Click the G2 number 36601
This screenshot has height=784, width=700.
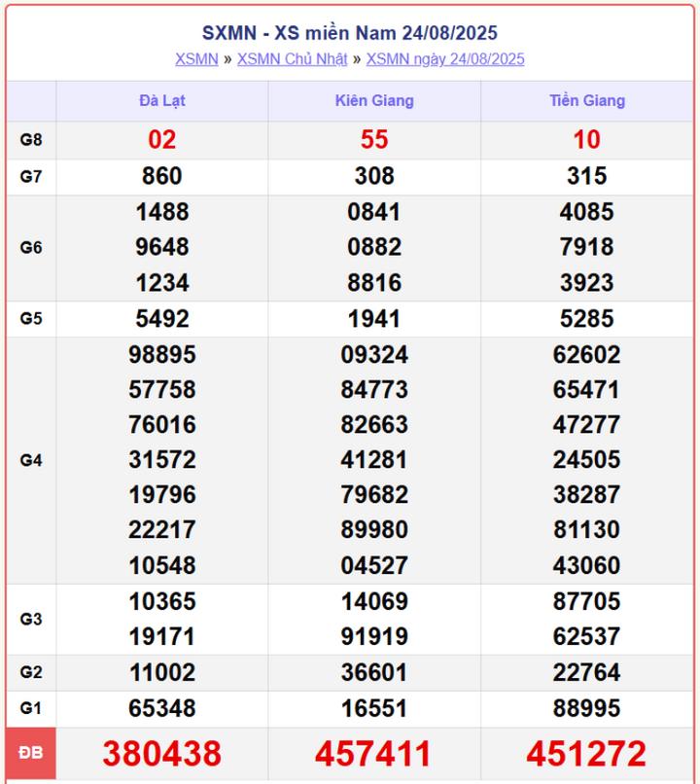click(374, 673)
